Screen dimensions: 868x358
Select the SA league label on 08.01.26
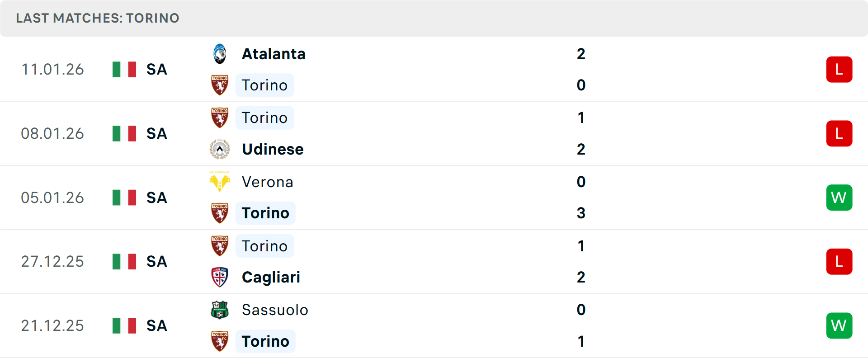point(157,134)
